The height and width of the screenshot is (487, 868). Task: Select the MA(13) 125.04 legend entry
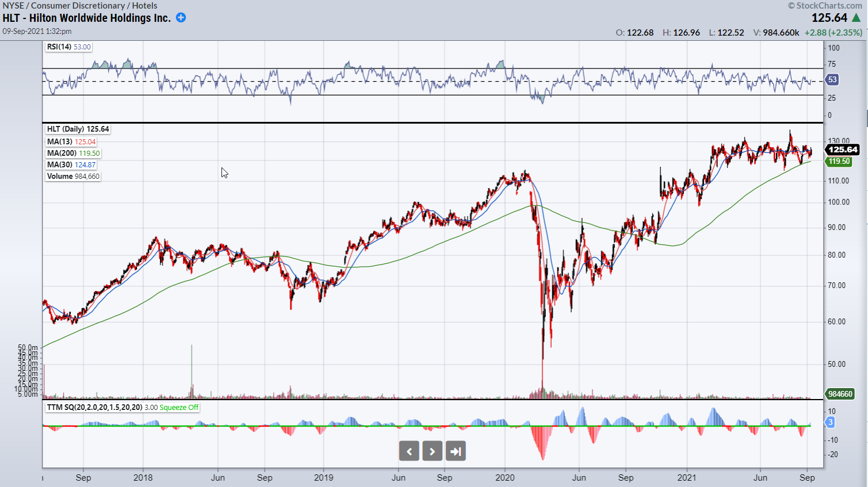click(x=71, y=142)
